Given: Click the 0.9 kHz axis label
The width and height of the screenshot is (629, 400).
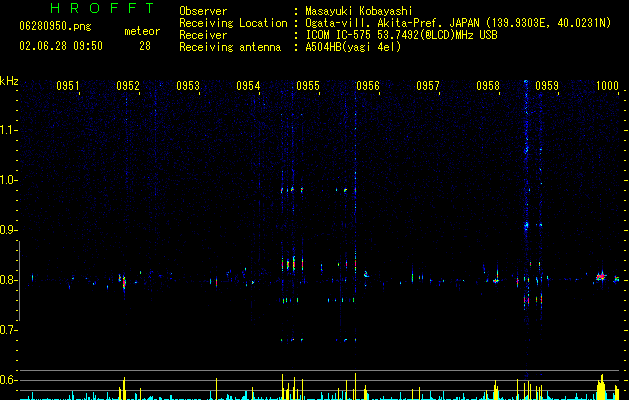Looking at the screenshot, I should point(8,230).
